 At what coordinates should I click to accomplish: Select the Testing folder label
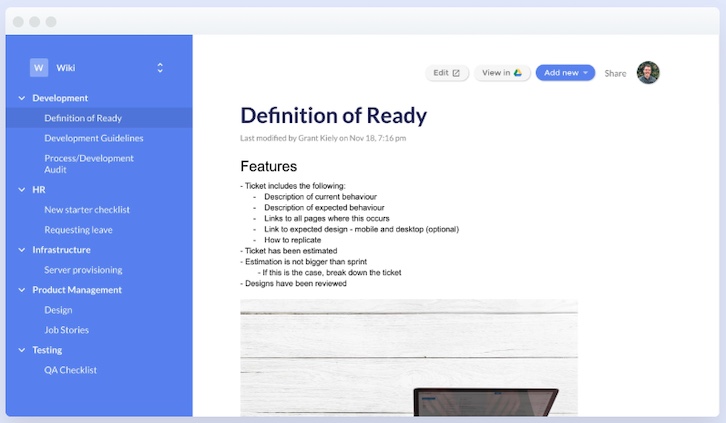(47, 350)
